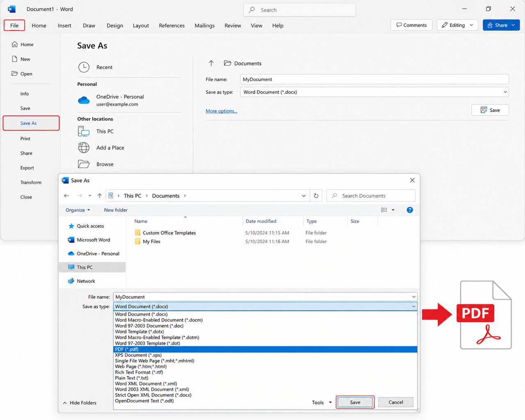Open the Design ribbon tab

[x=115, y=25]
